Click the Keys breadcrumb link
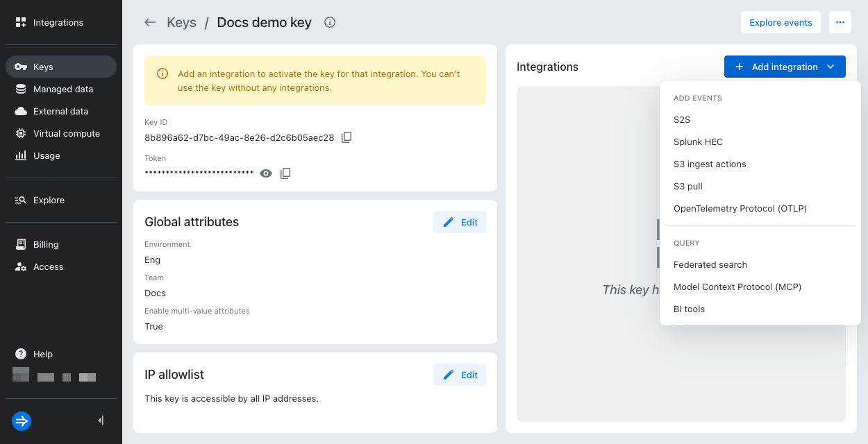 click(x=182, y=22)
